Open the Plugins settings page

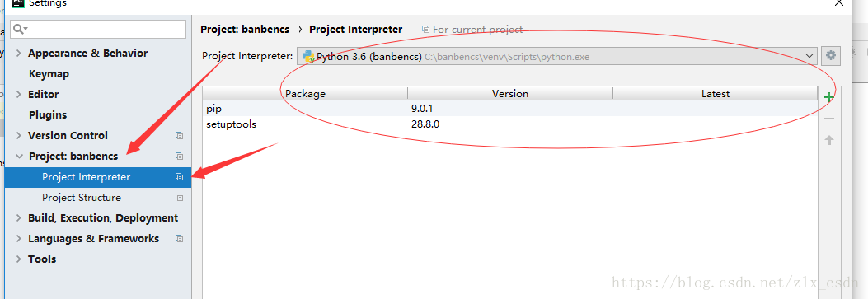coord(48,115)
